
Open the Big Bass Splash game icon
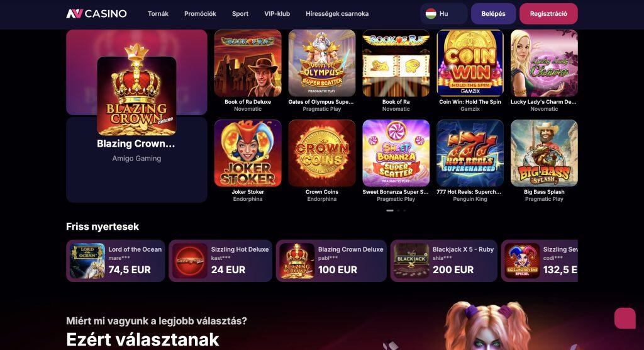[x=544, y=153]
